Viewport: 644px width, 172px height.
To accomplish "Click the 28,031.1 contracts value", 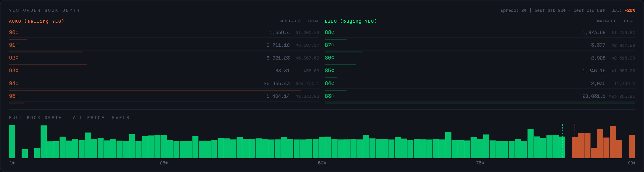I will pyautogui.click(x=594, y=96).
